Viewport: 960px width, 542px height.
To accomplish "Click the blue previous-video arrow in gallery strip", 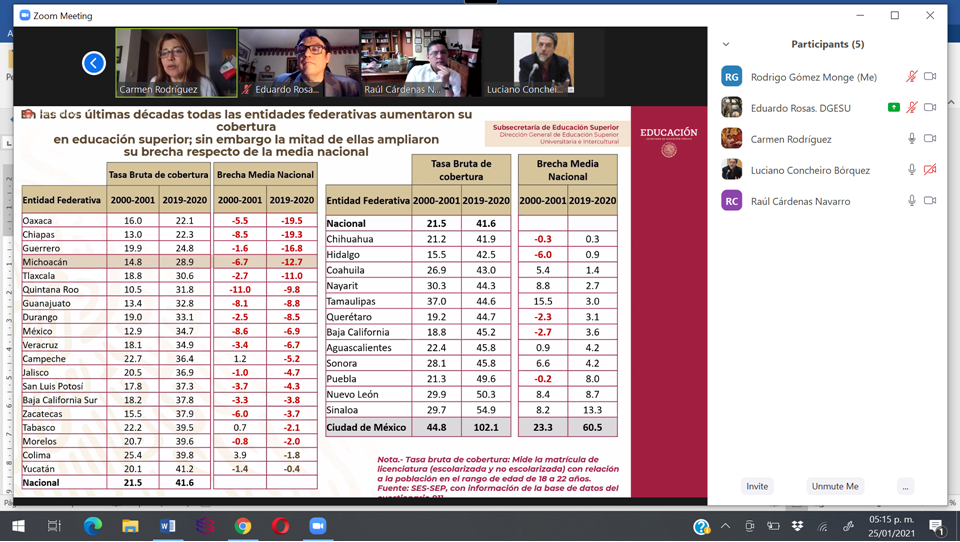I will 93,63.
